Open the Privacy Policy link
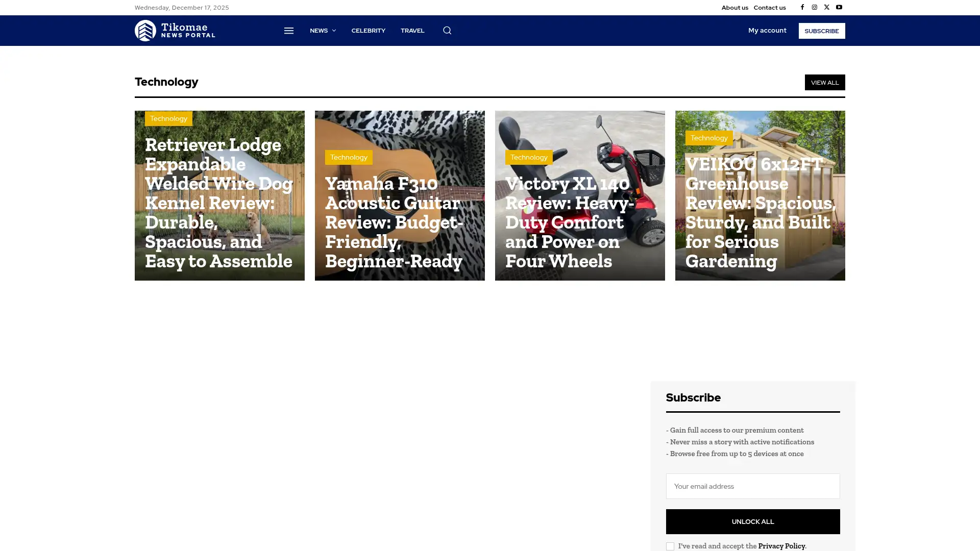 pos(781,545)
